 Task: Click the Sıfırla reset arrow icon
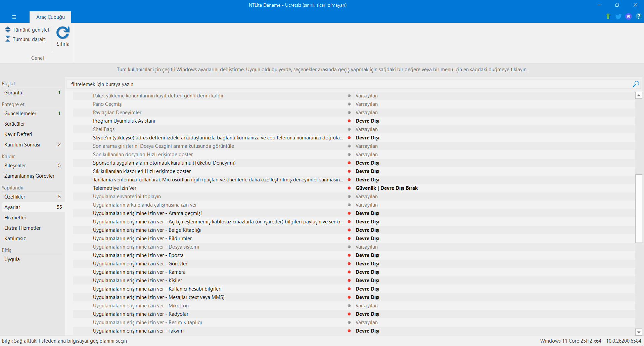(x=63, y=33)
